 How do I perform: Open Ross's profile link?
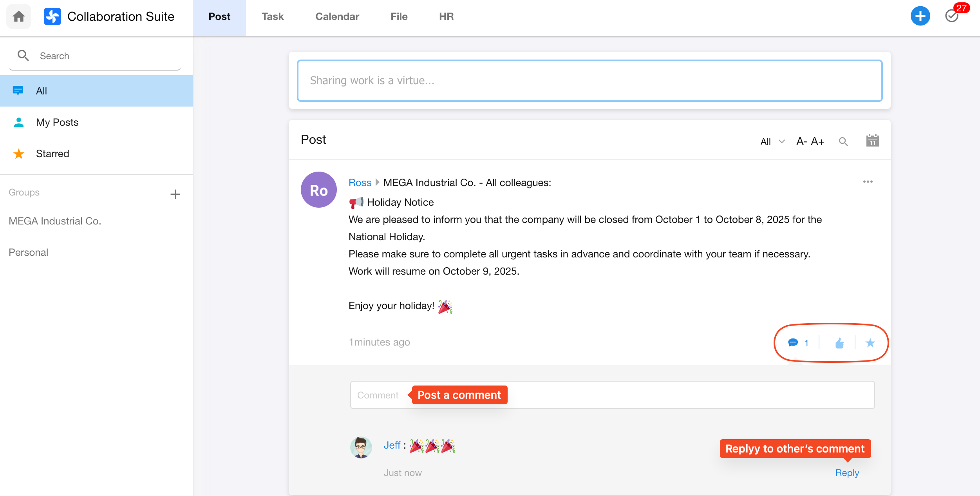pyautogui.click(x=360, y=183)
